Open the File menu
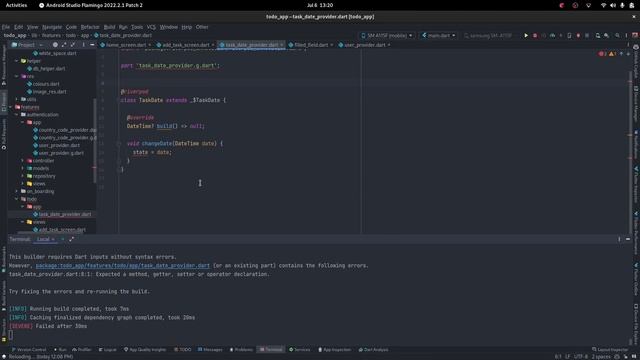Screen dimensions: 640x360 [x=6, y=27]
